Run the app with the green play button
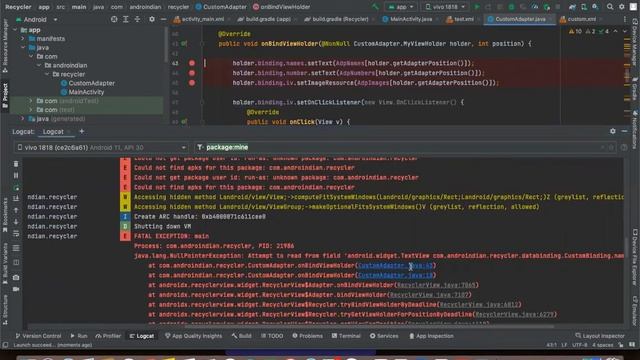The width and height of the screenshot is (640, 360). click(x=476, y=7)
